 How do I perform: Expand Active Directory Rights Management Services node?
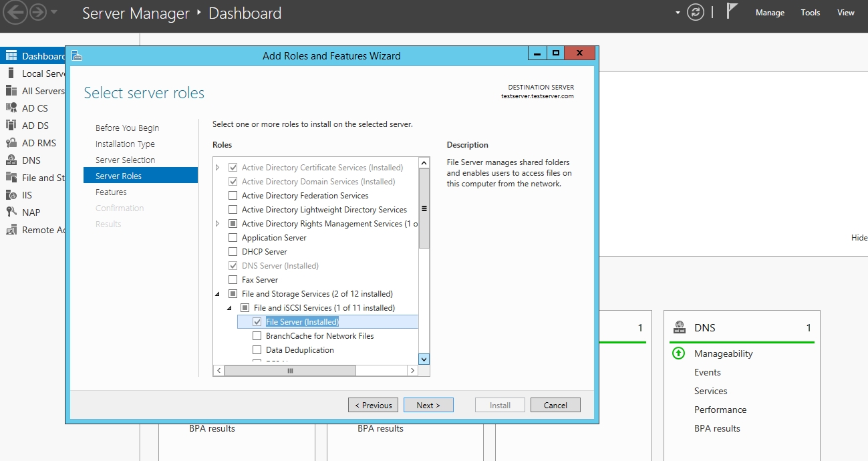(x=218, y=224)
